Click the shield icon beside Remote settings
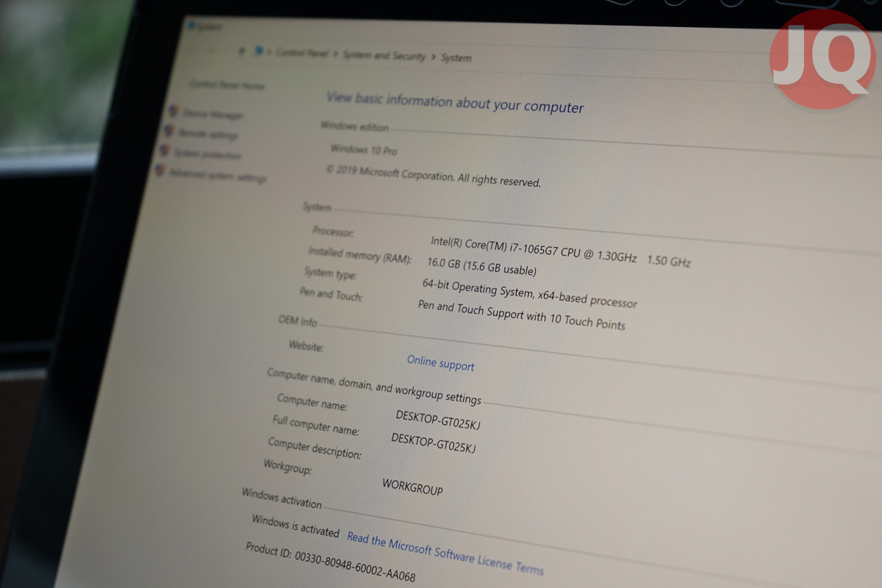The image size is (882, 588). coord(169,131)
